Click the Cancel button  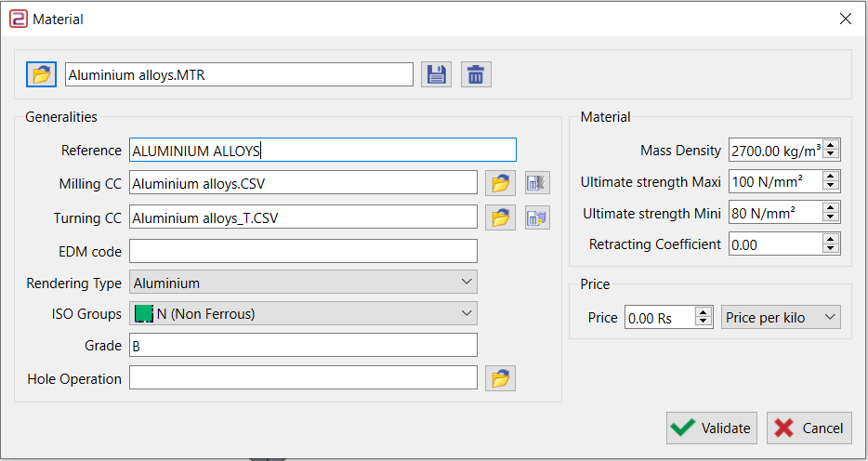[809, 428]
